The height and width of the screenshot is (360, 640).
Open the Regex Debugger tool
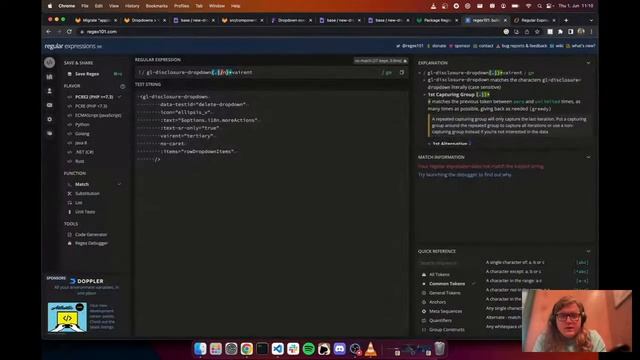coord(91,243)
